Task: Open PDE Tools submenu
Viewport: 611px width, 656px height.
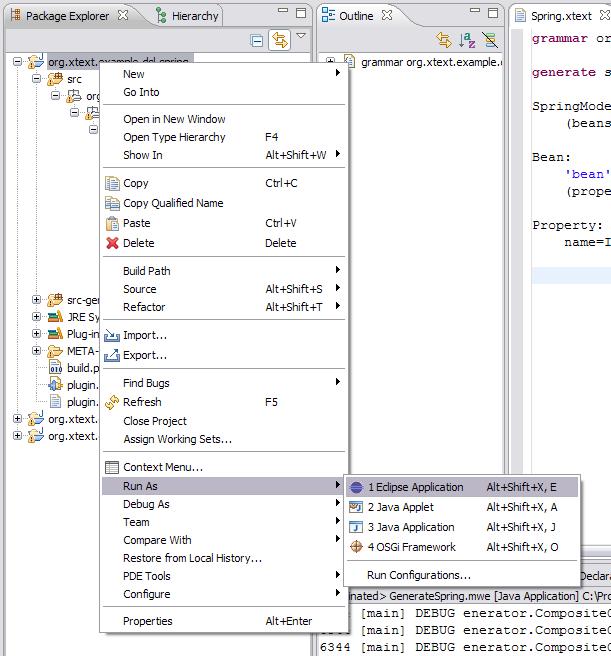Action: [x=224, y=577]
